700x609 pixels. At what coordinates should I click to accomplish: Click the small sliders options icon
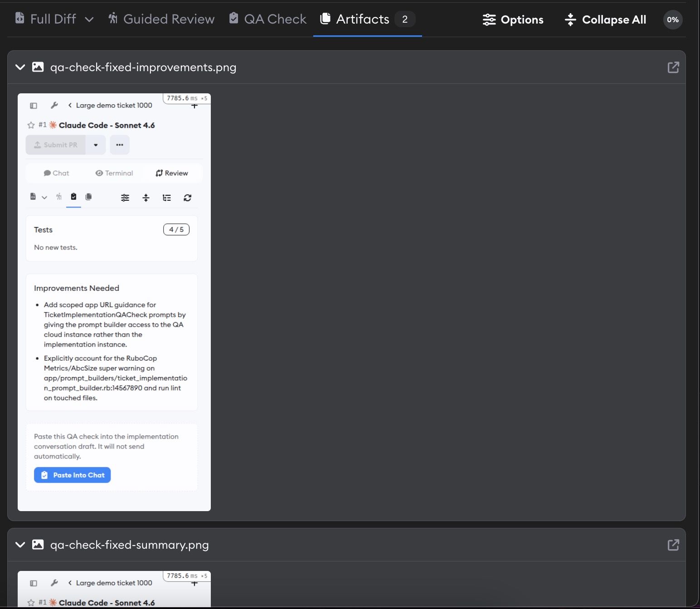(x=125, y=198)
